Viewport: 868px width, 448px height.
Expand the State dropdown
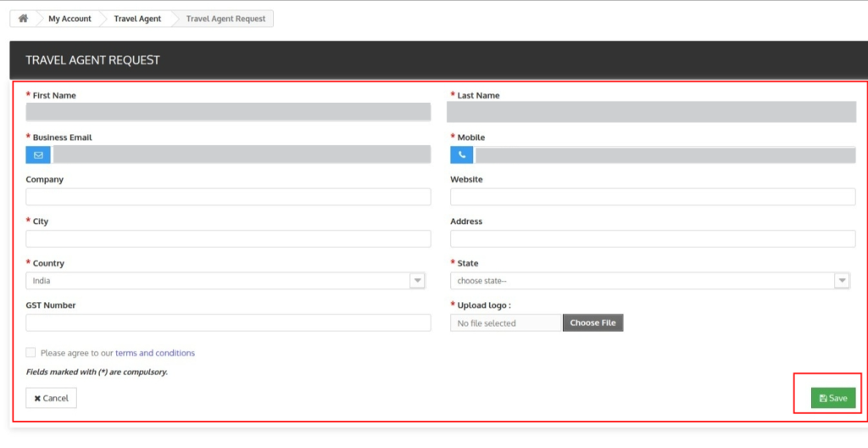point(650,281)
